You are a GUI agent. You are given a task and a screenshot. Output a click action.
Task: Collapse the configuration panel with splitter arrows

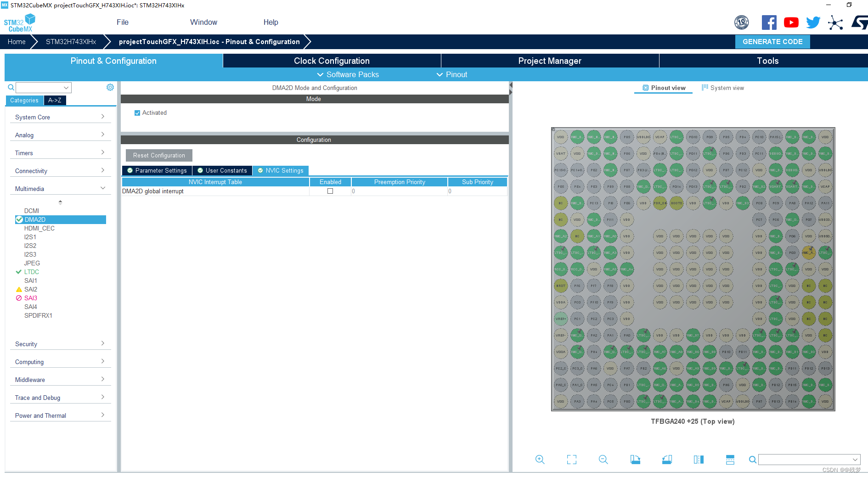[511, 89]
